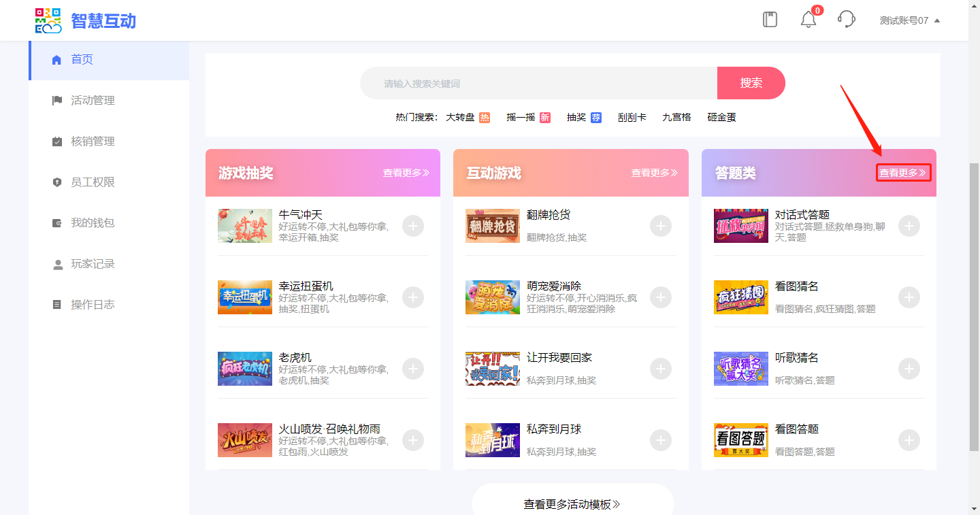The height and width of the screenshot is (515, 980).
Task: Click the plus icon beside 牛气冲天
Action: (413, 226)
